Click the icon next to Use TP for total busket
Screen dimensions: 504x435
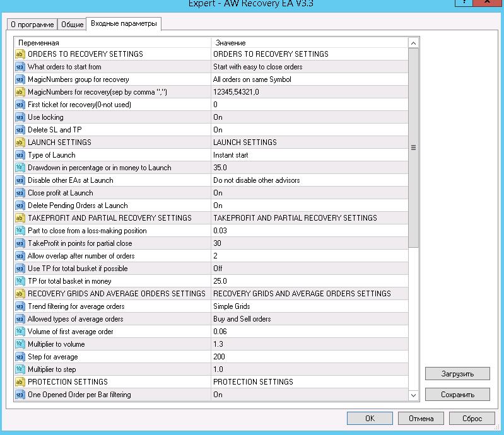pyautogui.click(x=20, y=269)
